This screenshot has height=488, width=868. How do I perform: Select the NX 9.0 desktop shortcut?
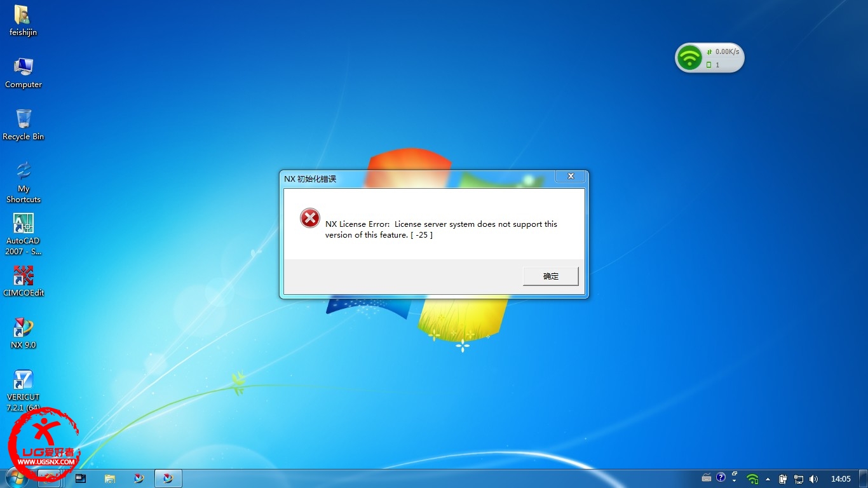click(24, 334)
